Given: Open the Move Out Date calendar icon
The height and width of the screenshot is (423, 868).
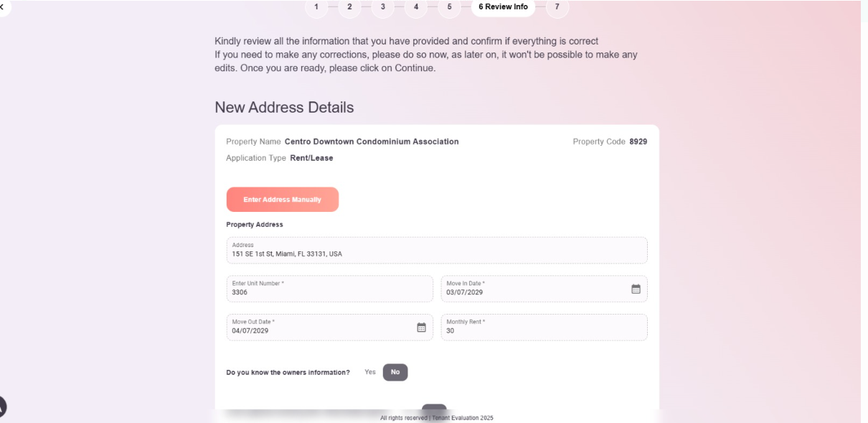Looking at the screenshot, I should click(422, 327).
